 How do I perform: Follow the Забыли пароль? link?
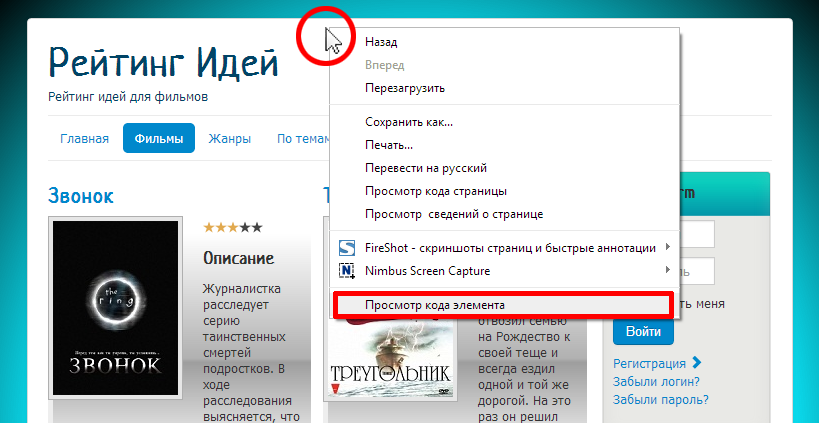(x=660, y=400)
